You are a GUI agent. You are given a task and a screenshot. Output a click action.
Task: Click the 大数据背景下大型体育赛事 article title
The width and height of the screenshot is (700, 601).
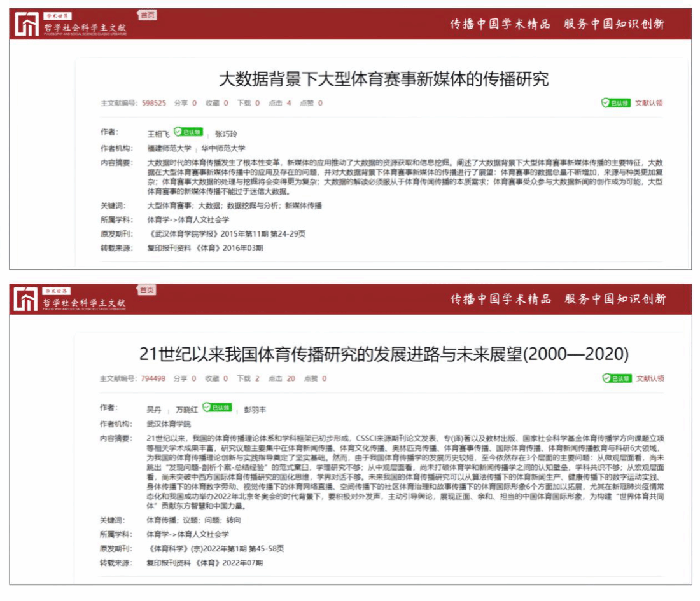point(383,79)
